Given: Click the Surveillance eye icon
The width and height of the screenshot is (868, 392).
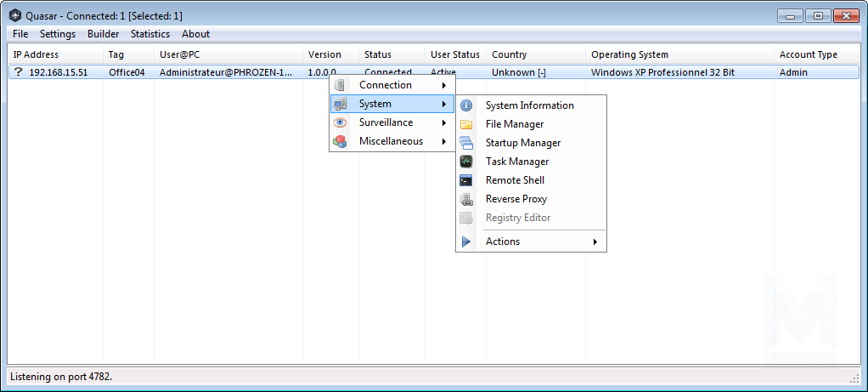Looking at the screenshot, I should coord(340,122).
